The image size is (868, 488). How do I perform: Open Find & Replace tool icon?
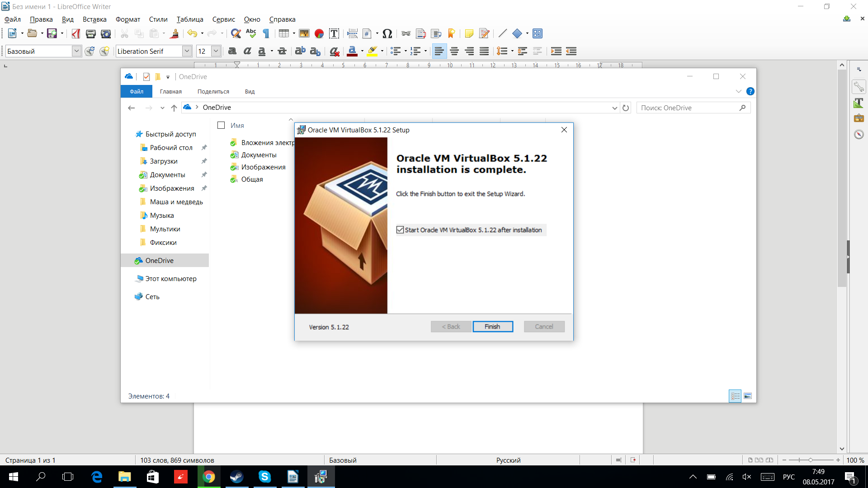pyautogui.click(x=236, y=33)
